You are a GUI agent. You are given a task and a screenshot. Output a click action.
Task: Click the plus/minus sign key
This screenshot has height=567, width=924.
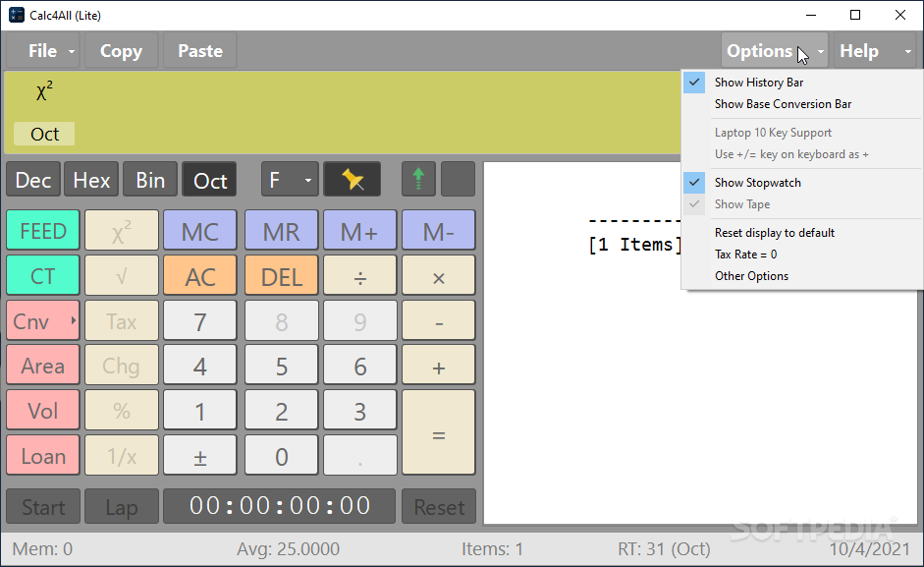(x=200, y=456)
